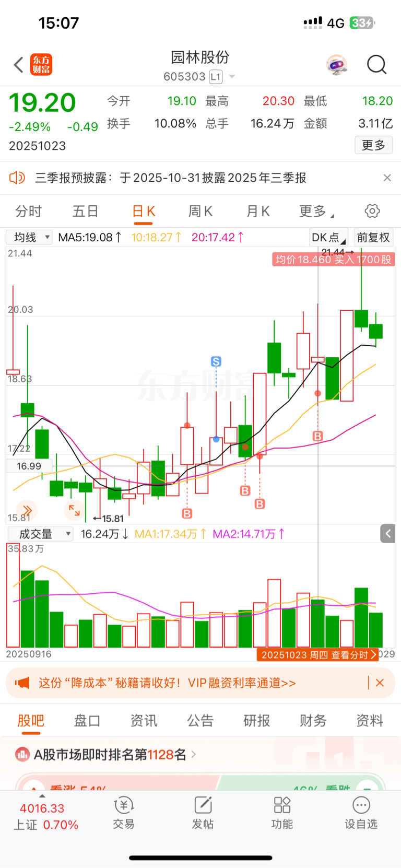
Task: Change the 前复权 adjustment mode
Action: [373, 238]
